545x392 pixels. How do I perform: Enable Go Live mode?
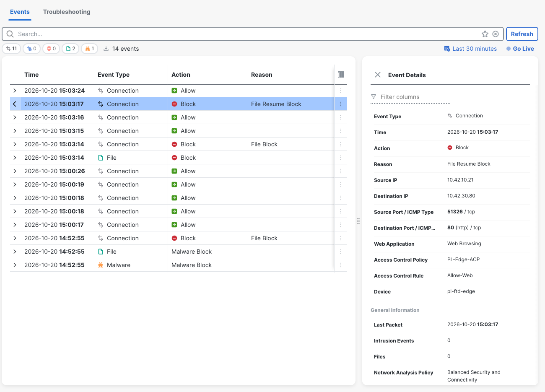pos(520,49)
